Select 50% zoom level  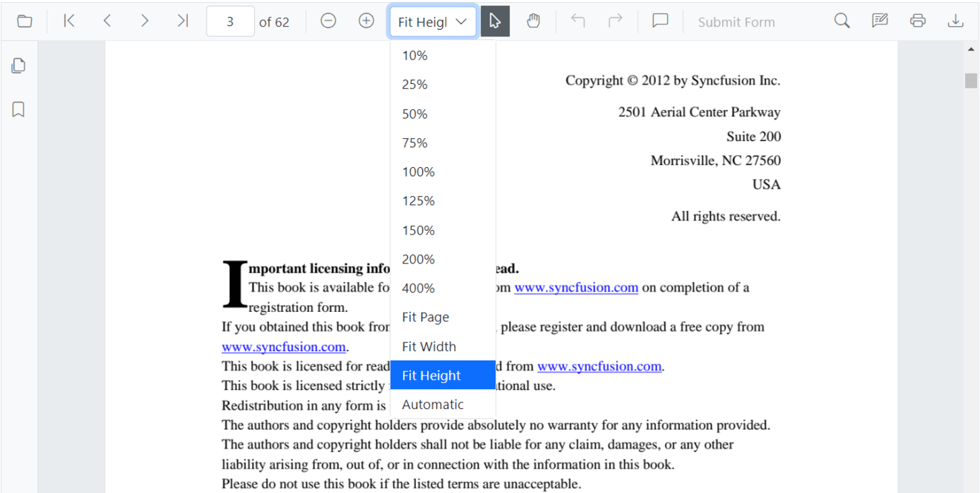443,114
